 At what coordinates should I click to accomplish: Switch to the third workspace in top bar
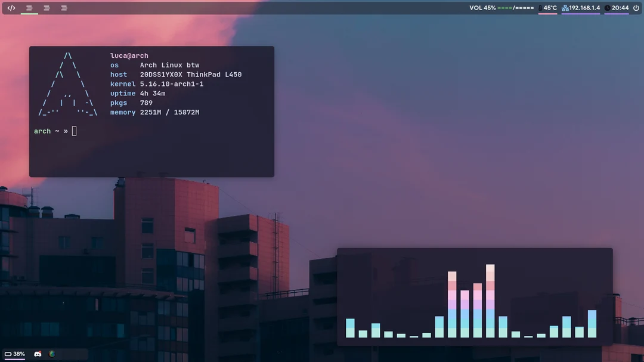coord(64,8)
